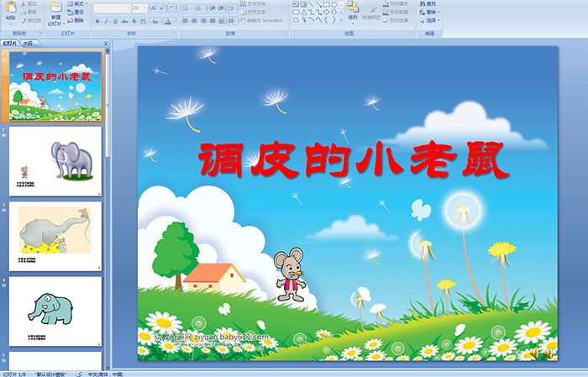Pick the rectangle shape in shapes gallery
The height and width of the screenshot is (377, 588).
coord(326,4)
